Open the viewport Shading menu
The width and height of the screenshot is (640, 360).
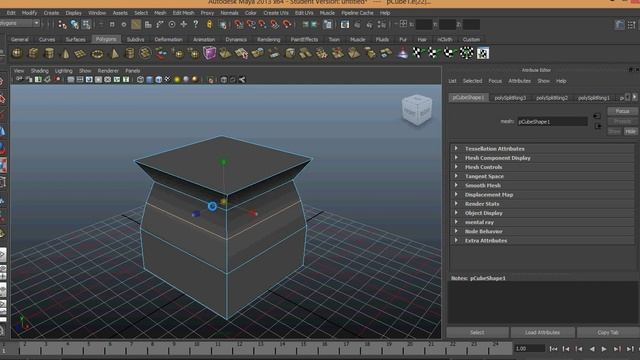[x=39, y=71]
